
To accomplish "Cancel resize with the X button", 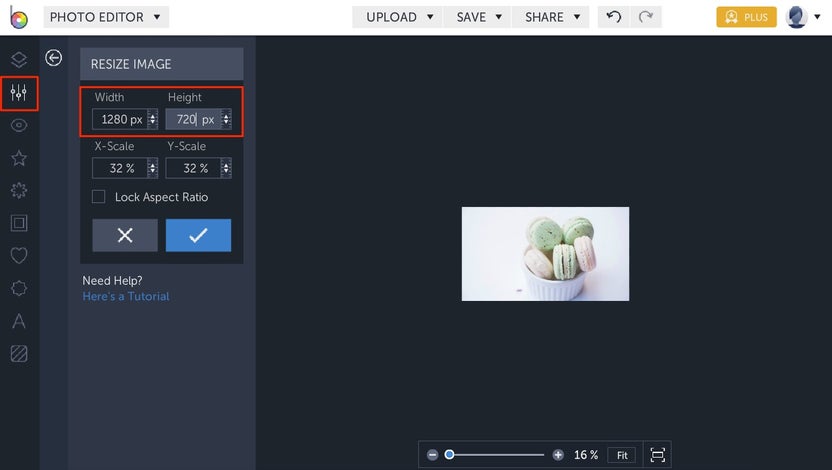I will (125, 235).
